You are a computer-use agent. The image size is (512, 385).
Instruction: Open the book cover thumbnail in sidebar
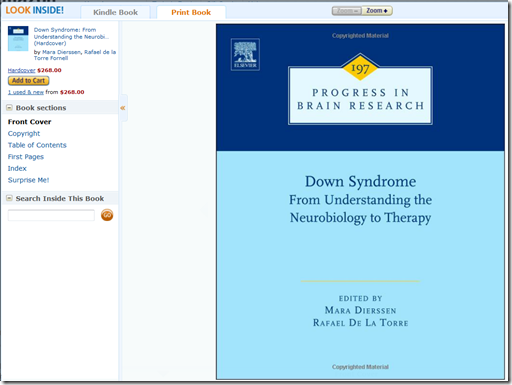[x=18, y=39]
